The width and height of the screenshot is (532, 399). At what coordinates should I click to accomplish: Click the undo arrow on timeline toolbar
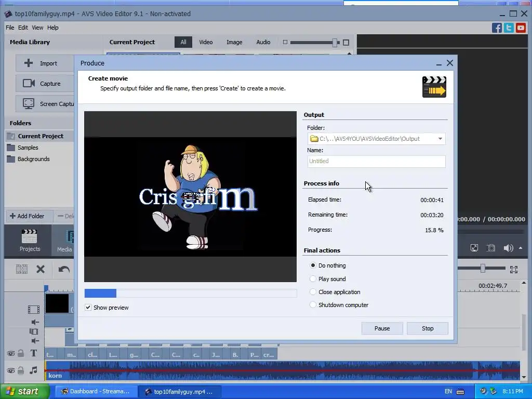click(x=64, y=270)
